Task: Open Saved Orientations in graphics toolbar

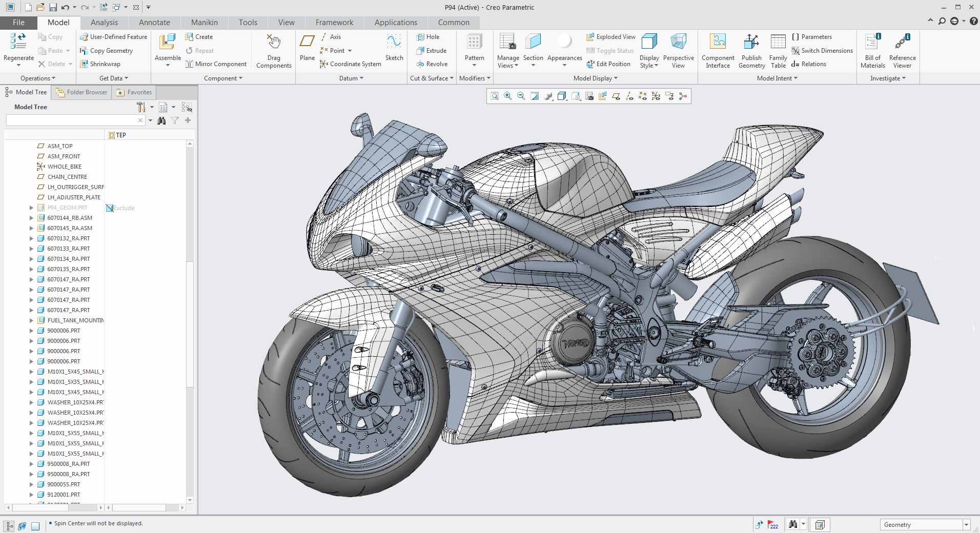Action: pos(576,96)
